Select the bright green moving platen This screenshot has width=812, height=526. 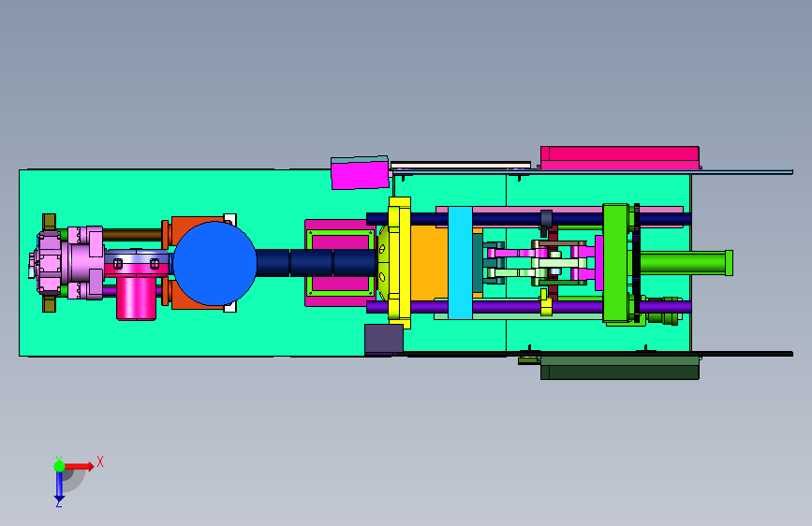coord(615,263)
